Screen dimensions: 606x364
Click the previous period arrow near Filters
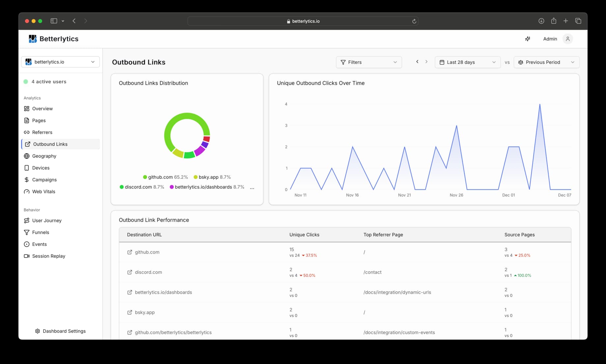point(417,62)
